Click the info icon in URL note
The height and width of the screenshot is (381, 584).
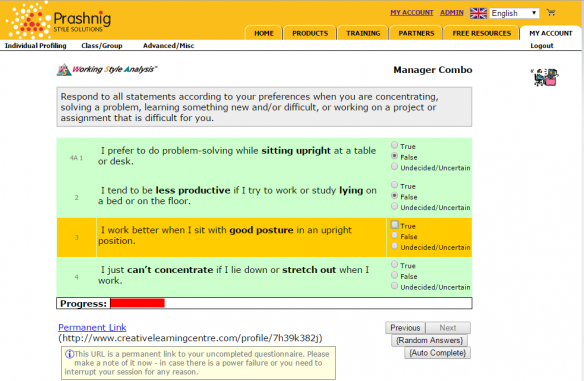tap(69, 354)
